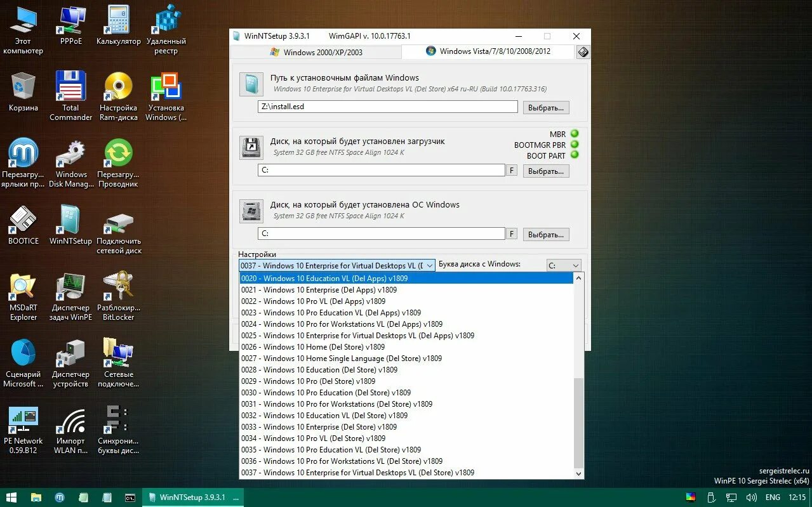Viewport: 812px width, 507px height.
Task: Switch to Windows 2000/XP/2003 tab
Action: click(x=316, y=52)
